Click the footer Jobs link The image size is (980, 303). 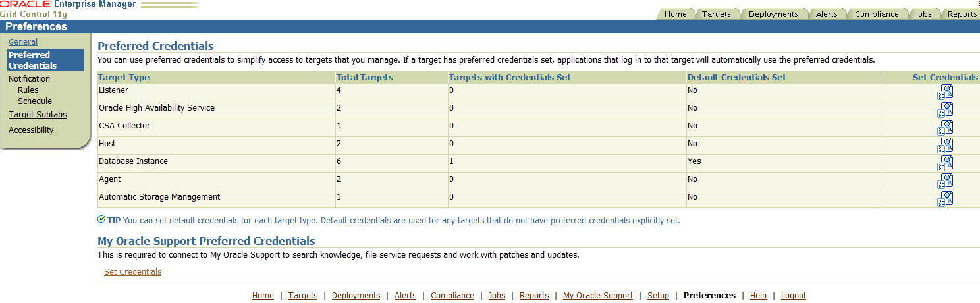(x=497, y=296)
